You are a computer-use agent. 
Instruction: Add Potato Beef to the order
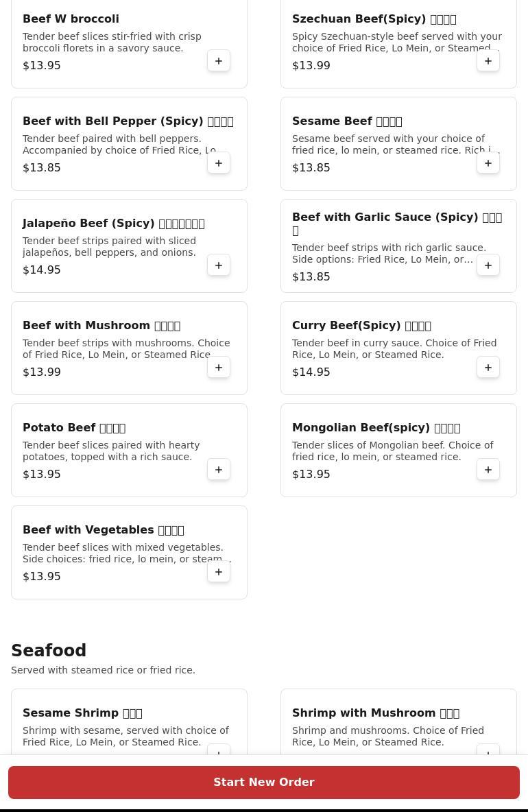tap(219, 469)
